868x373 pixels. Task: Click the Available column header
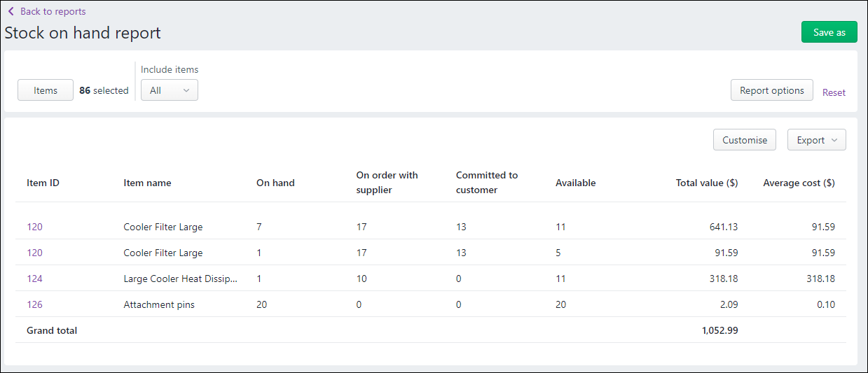click(575, 183)
